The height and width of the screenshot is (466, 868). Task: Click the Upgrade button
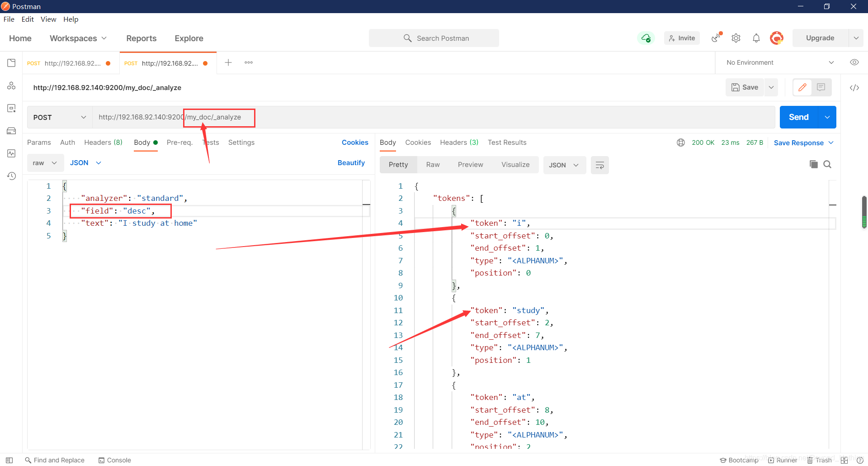[x=820, y=38]
